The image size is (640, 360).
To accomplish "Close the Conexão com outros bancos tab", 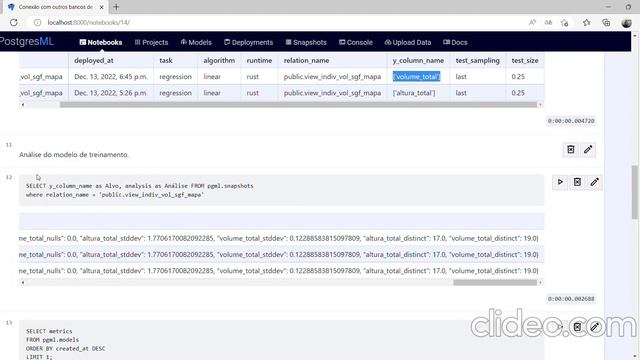I will (102, 7).
